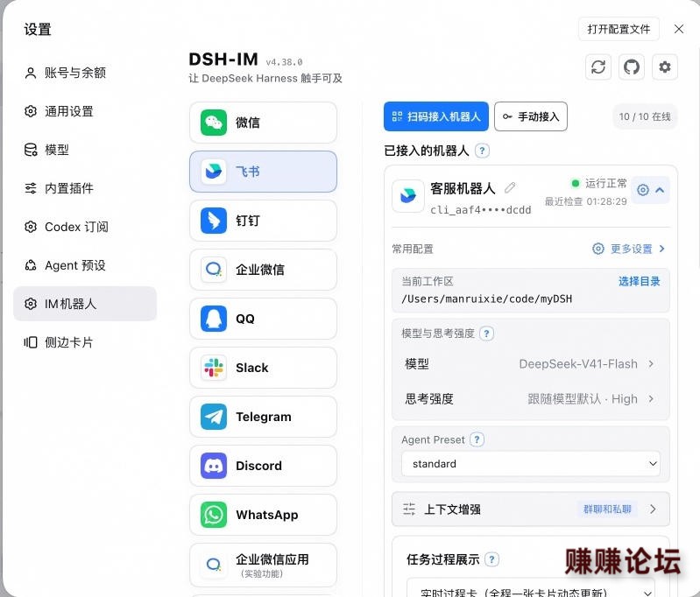Click the help icon beside 模型与思考强度
This screenshot has width=700, height=597.
pos(486,334)
